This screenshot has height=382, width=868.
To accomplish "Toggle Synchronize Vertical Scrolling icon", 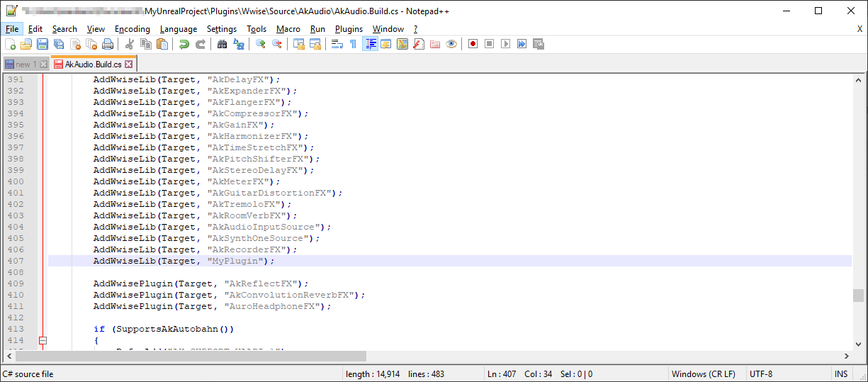I will click(299, 44).
